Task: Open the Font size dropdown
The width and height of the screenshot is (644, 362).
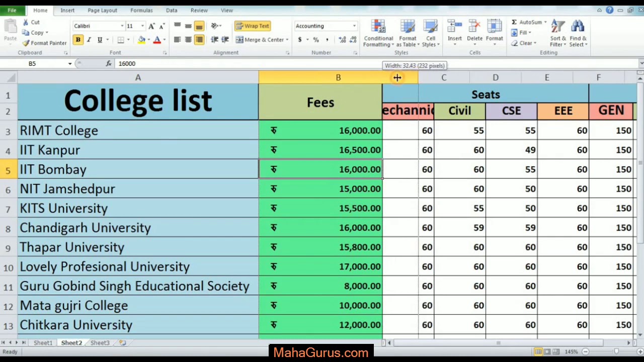Action: (x=142, y=26)
